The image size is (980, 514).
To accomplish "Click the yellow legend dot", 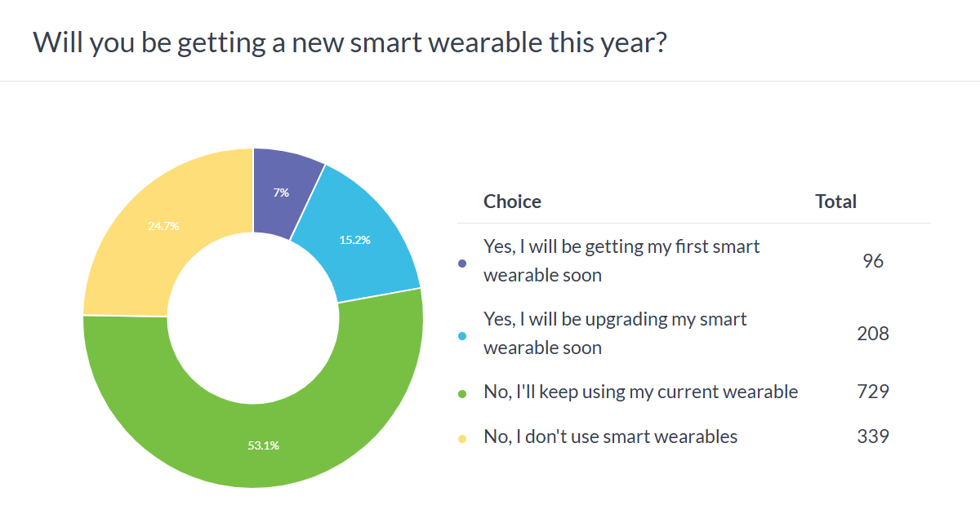I will 462,439.
